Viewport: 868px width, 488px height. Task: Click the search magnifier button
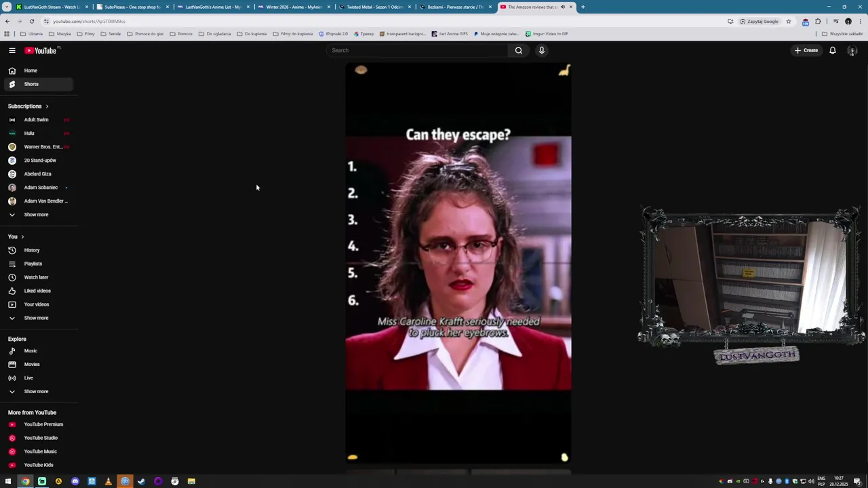coord(519,50)
